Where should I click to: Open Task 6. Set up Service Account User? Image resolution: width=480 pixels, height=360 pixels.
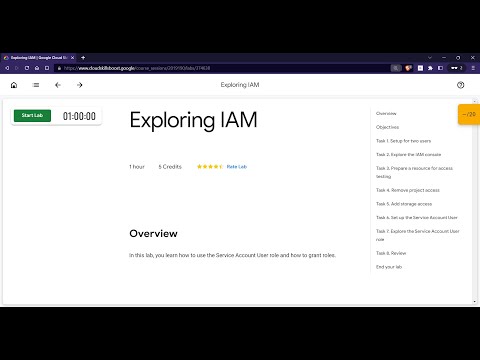point(417,217)
